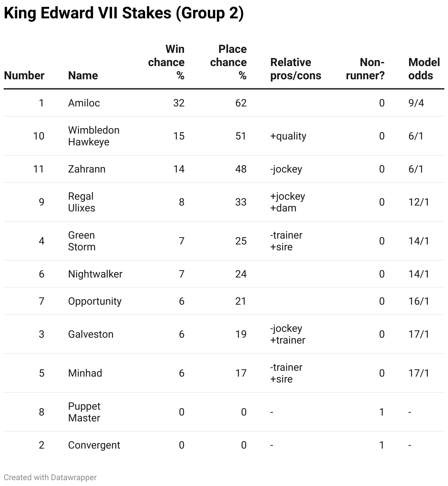Click the Number column header
Screen dimensions: 448x486
[24, 76]
